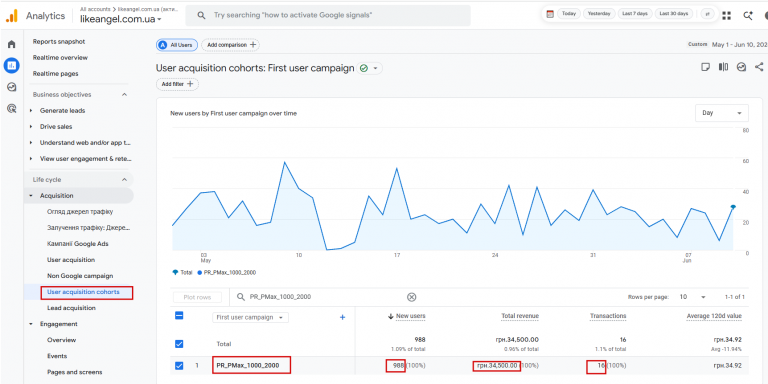
Task: Click the Analytics search input field
Action: point(328,16)
